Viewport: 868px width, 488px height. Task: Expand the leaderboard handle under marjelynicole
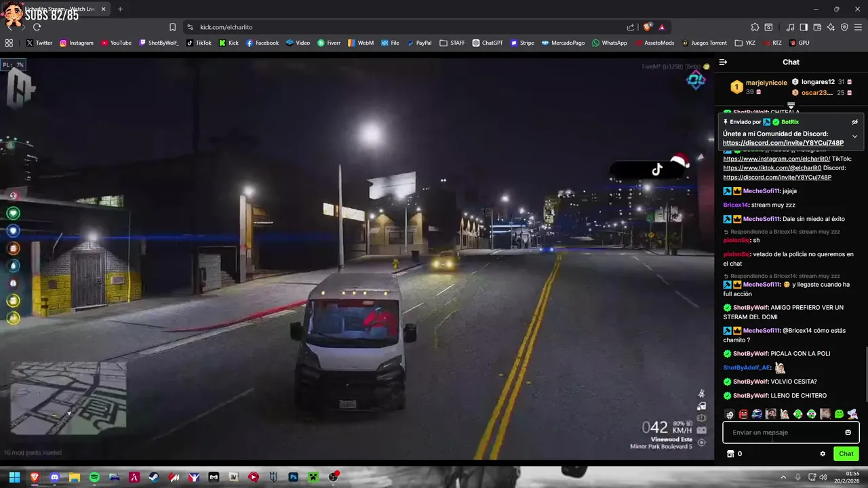791,106
